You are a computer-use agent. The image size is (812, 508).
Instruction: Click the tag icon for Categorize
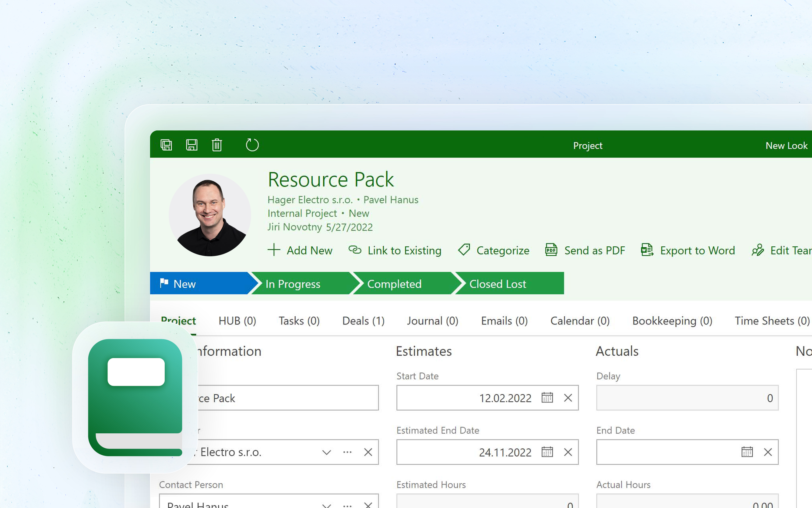click(464, 250)
